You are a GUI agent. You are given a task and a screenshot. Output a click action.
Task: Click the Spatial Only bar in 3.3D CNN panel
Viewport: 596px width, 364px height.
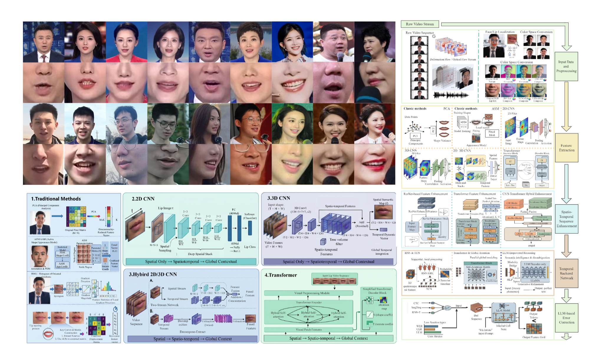pos(328,261)
